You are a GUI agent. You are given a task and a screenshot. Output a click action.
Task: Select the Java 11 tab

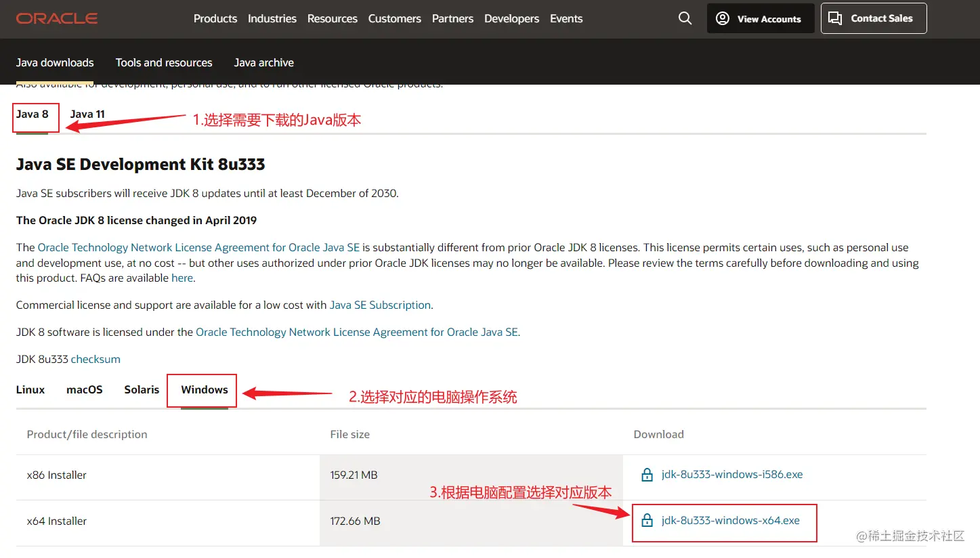[87, 114]
